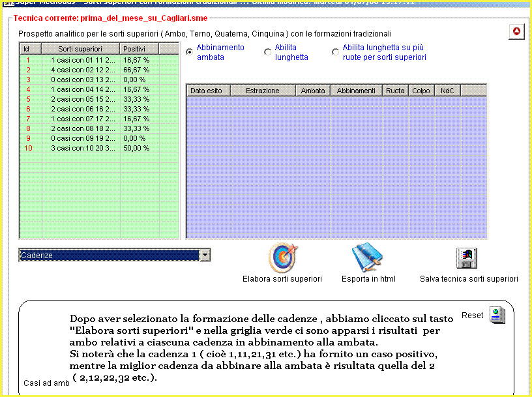Screen dimensions: 532x397
Task: Click "16,67 %" in the Id 7 row
Action: tap(136, 119)
